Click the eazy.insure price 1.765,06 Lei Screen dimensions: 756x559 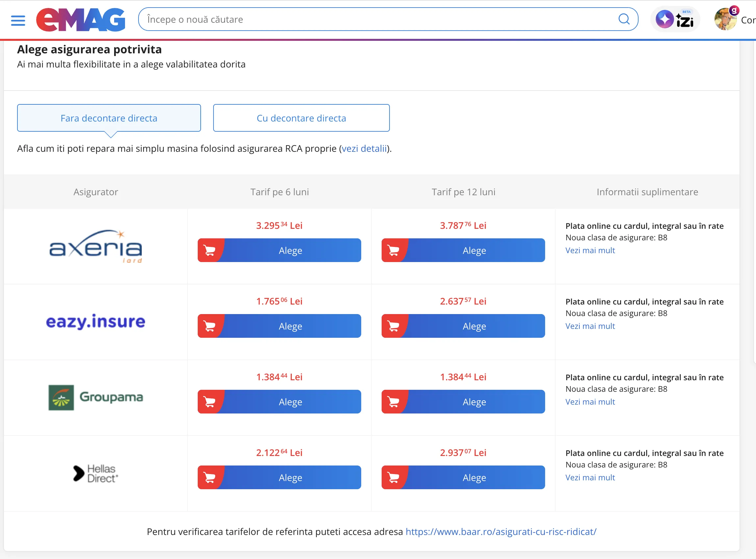[x=279, y=301]
